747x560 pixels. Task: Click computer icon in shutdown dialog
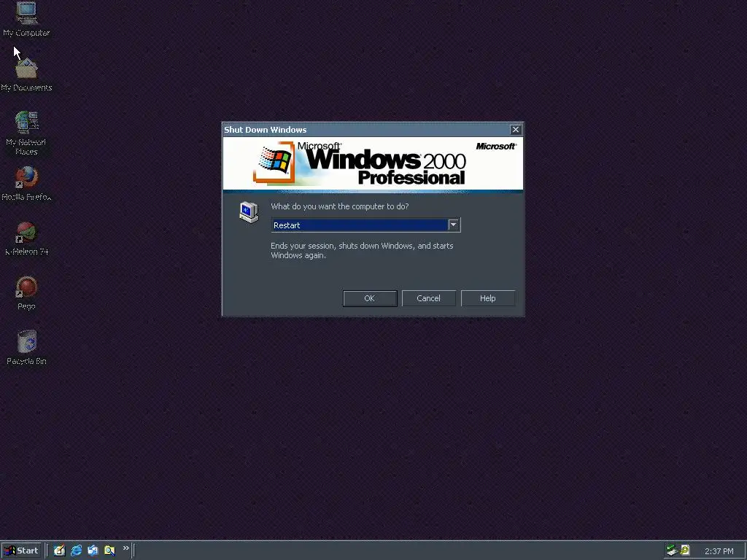point(249,212)
